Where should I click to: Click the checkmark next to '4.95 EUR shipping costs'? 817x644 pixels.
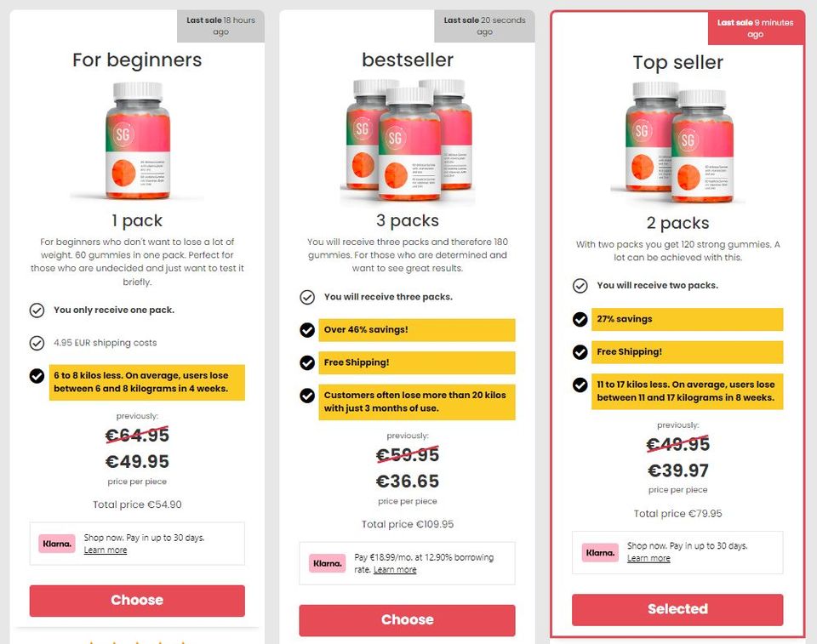coord(37,343)
